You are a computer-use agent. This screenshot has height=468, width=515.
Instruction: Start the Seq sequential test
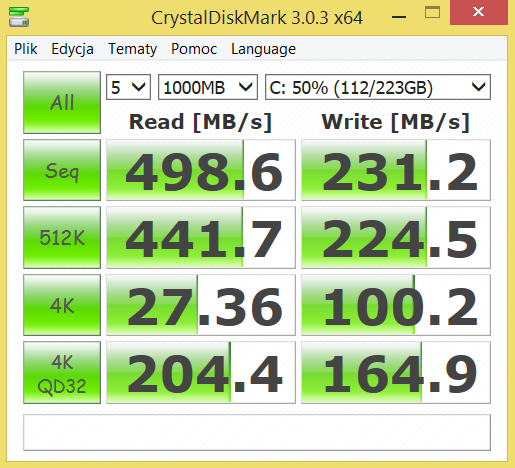tap(62, 170)
